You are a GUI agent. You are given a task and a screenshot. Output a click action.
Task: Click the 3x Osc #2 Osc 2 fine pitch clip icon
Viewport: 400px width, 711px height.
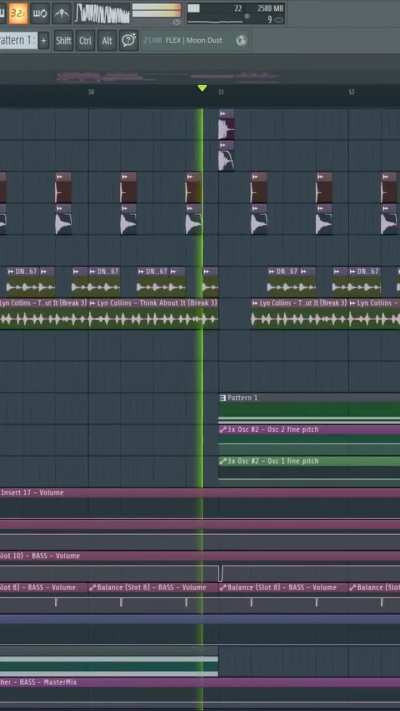pyautogui.click(x=223, y=429)
